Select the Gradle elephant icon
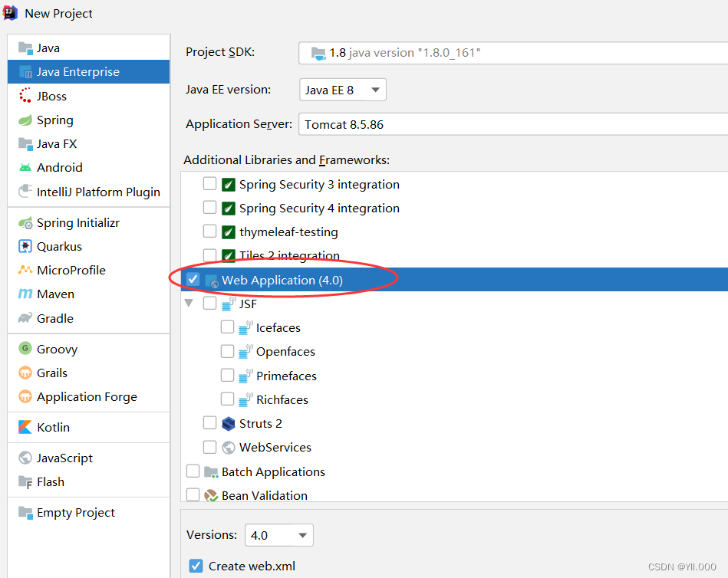Viewport: 728px width, 578px height. 25,318
